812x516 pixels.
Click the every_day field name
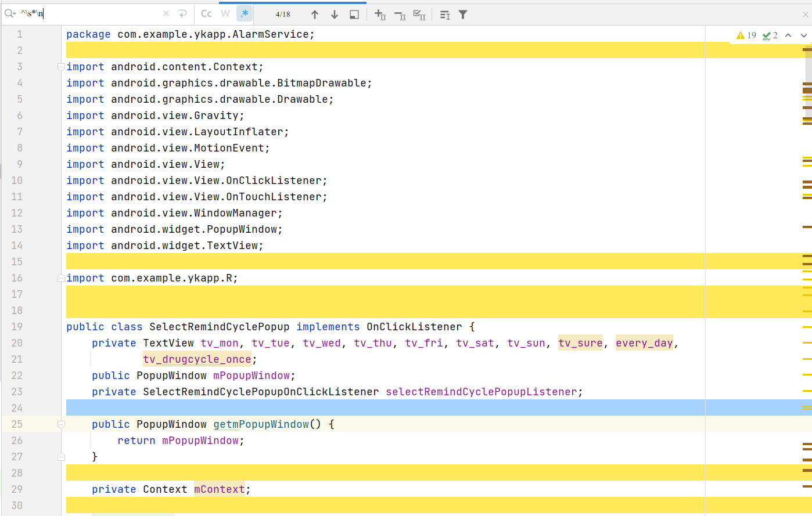click(644, 343)
